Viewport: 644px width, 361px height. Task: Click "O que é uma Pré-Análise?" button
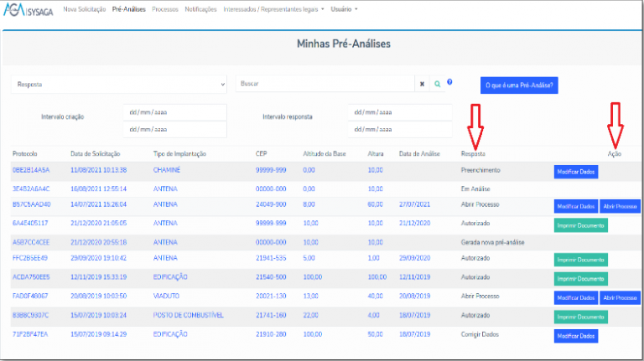[519, 85]
